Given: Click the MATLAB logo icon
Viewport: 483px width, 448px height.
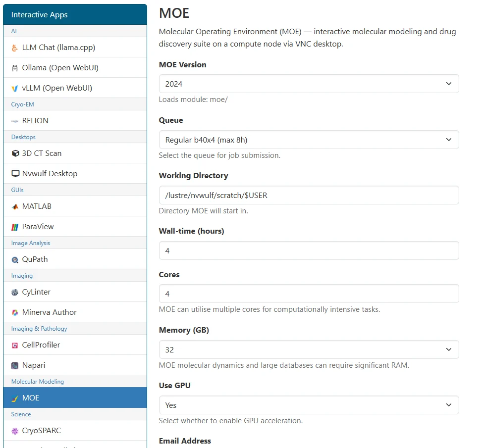Looking at the screenshot, I should [x=15, y=206].
